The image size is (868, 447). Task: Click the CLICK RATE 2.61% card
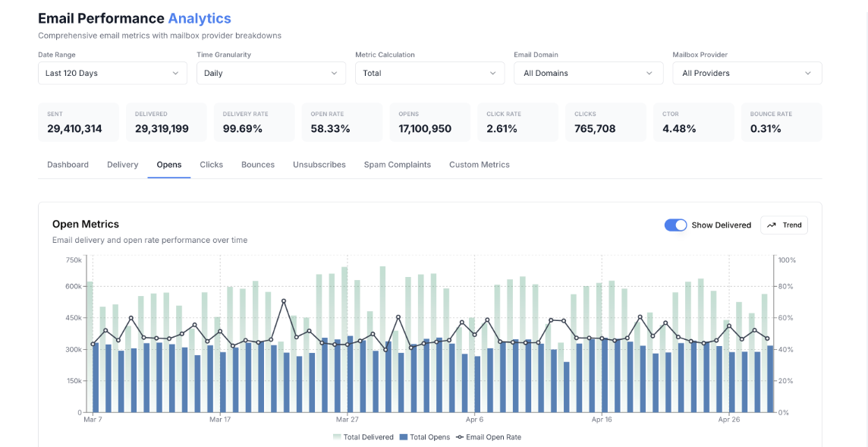(x=518, y=122)
